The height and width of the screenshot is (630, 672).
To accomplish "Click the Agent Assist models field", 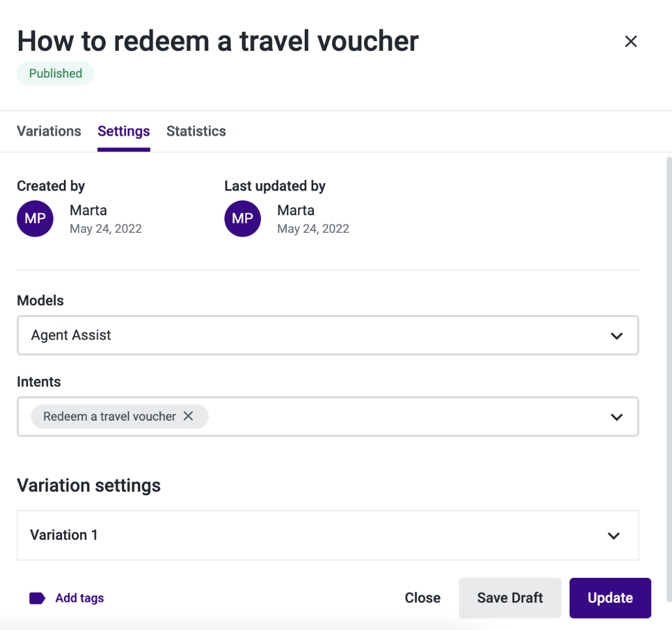I will [328, 335].
